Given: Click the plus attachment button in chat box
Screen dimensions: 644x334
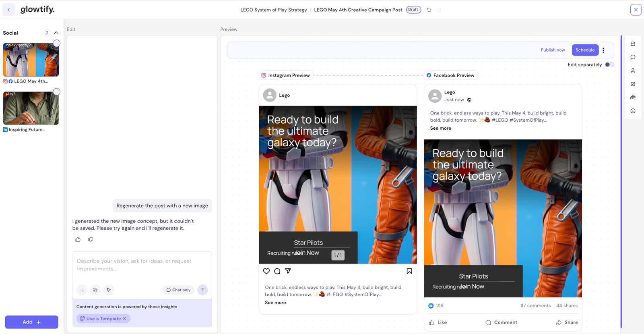Looking at the screenshot, I should [82, 290].
